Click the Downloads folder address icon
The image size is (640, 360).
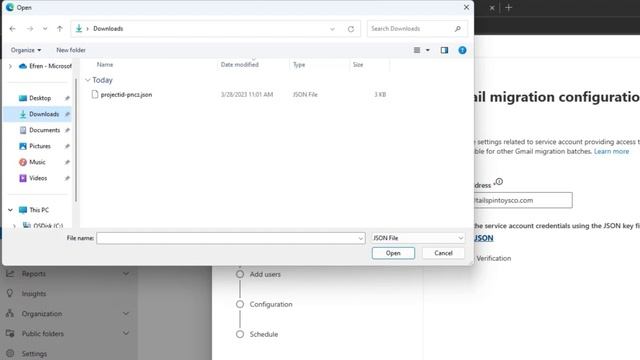[79, 29]
